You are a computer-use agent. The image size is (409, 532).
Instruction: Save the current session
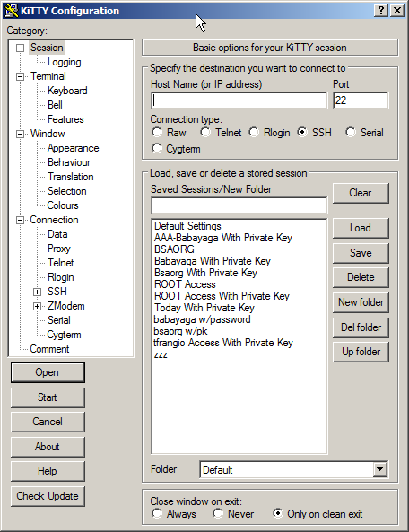click(x=361, y=253)
